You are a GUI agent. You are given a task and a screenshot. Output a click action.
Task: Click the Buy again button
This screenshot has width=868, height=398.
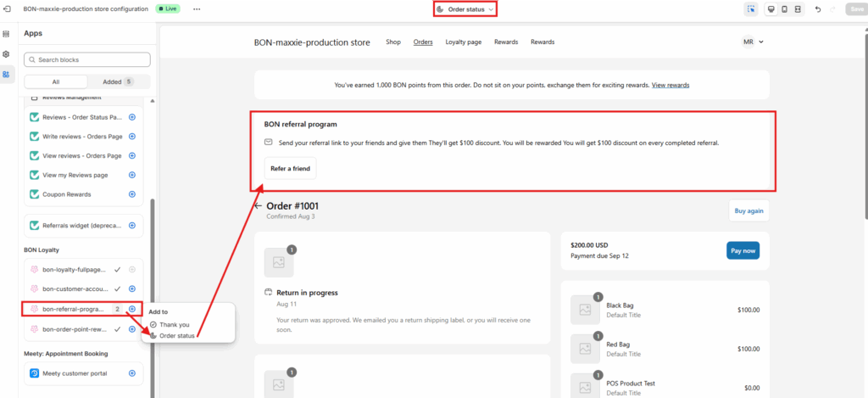749,210
